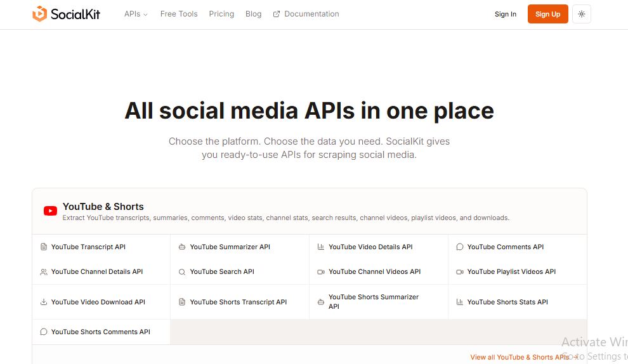Open the YouTube Shorts Transcript API link

point(239,302)
